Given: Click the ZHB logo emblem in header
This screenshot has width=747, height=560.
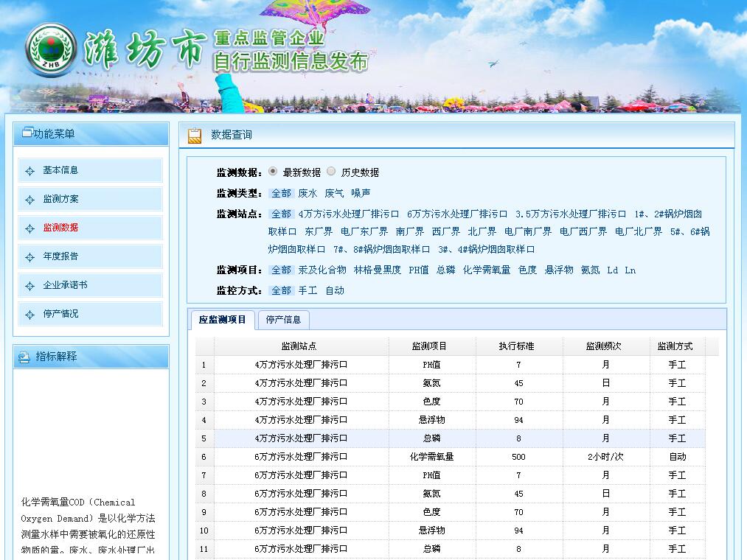Looking at the screenshot, I should pos(51,50).
